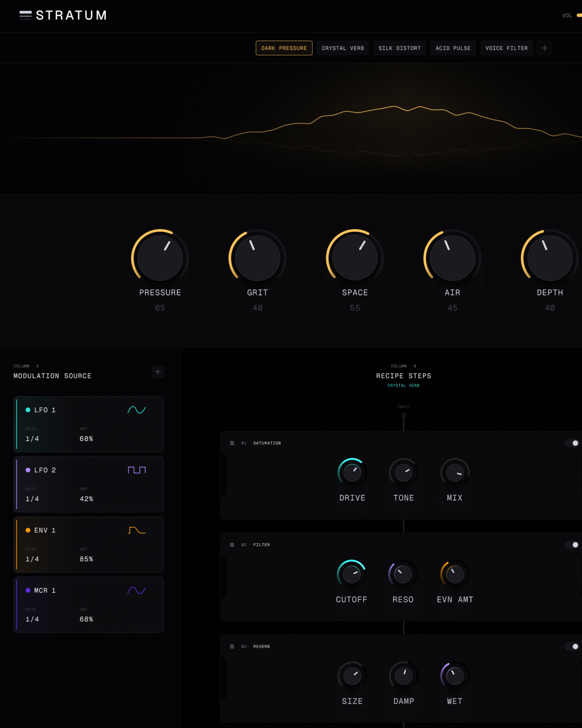Screen dimensions: 582x728
Task: Toggle the Saturation step on or off
Action: 572,443
